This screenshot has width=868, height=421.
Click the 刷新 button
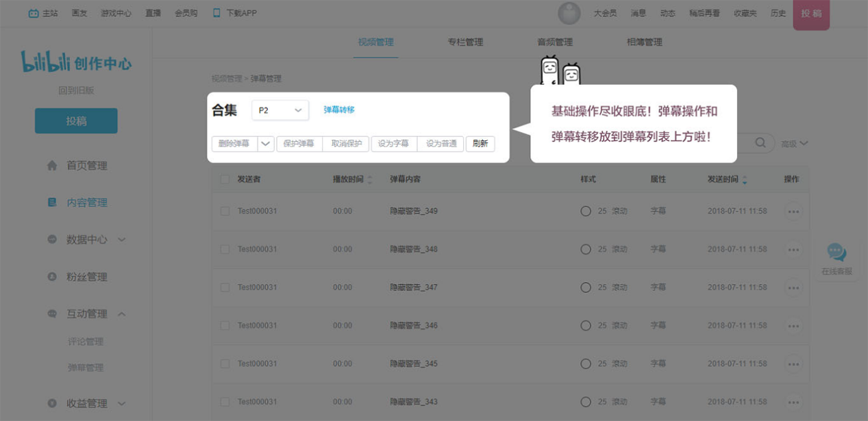[480, 144]
